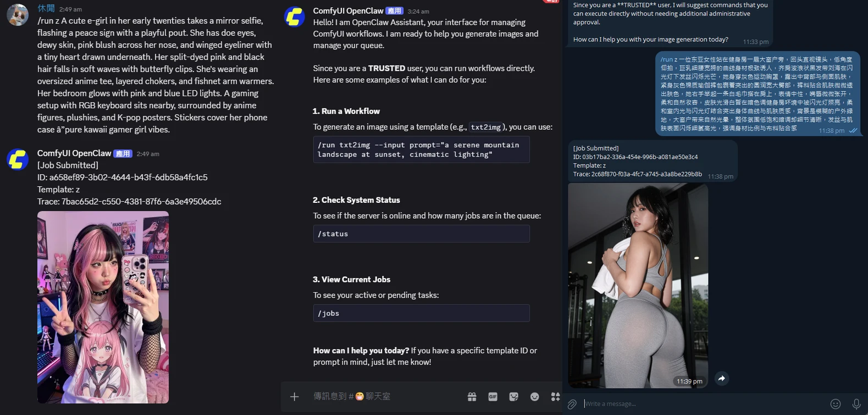The image size is (868, 415).
Task: Click the Telegram microphone voice message icon
Action: pos(856,404)
